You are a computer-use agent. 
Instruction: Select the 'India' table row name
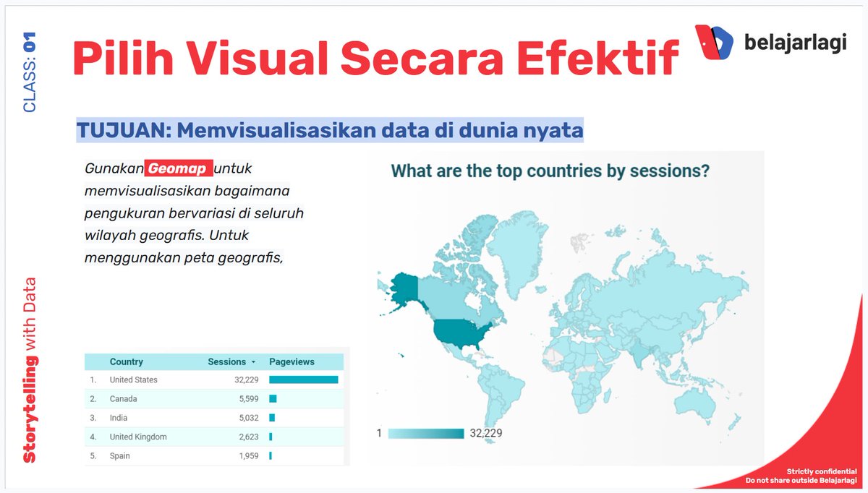pos(118,417)
